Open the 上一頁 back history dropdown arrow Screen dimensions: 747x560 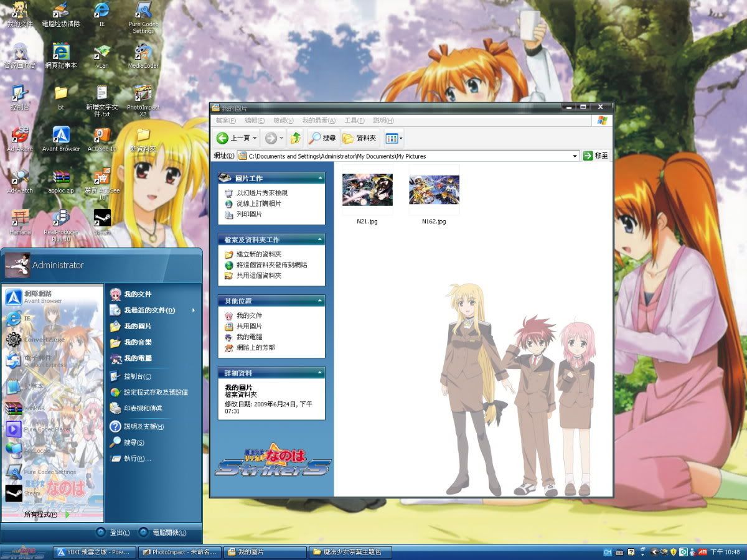[x=255, y=138]
